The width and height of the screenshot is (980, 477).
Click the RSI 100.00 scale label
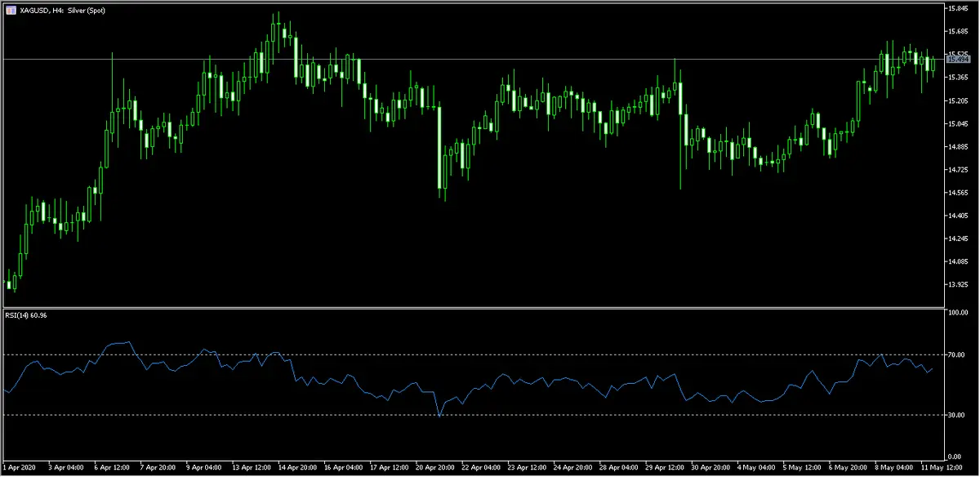coord(957,313)
